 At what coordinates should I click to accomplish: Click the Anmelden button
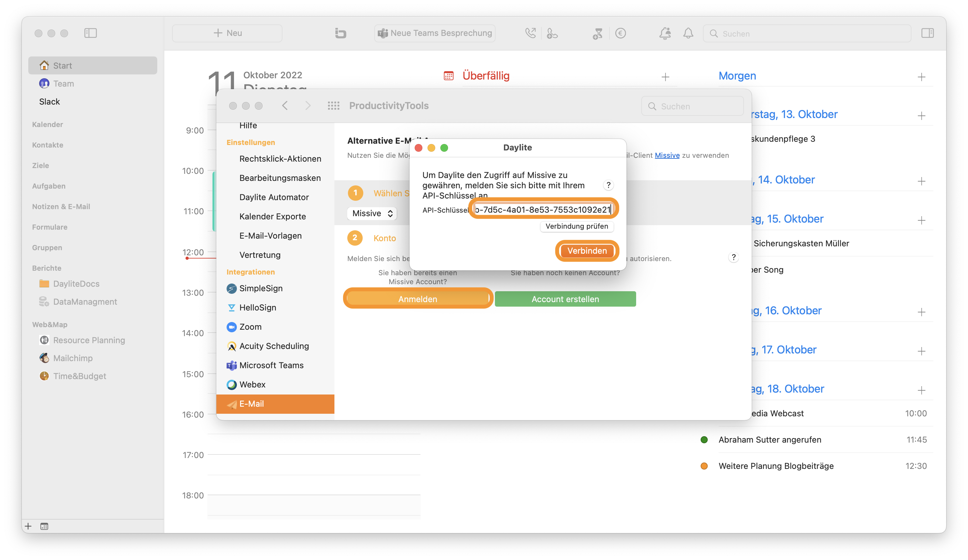(418, 299)
